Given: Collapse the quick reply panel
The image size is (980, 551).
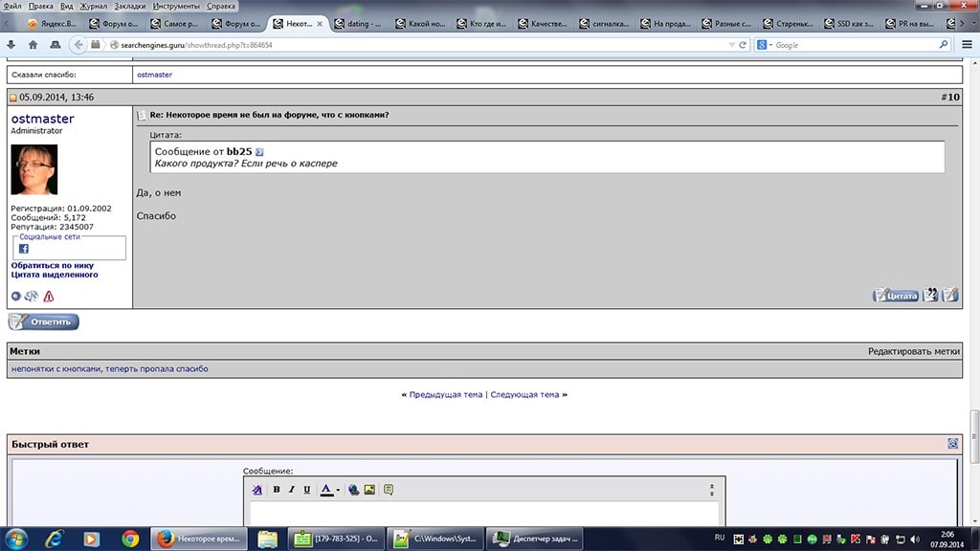Looking at the screenshot, I should point(952,443).
